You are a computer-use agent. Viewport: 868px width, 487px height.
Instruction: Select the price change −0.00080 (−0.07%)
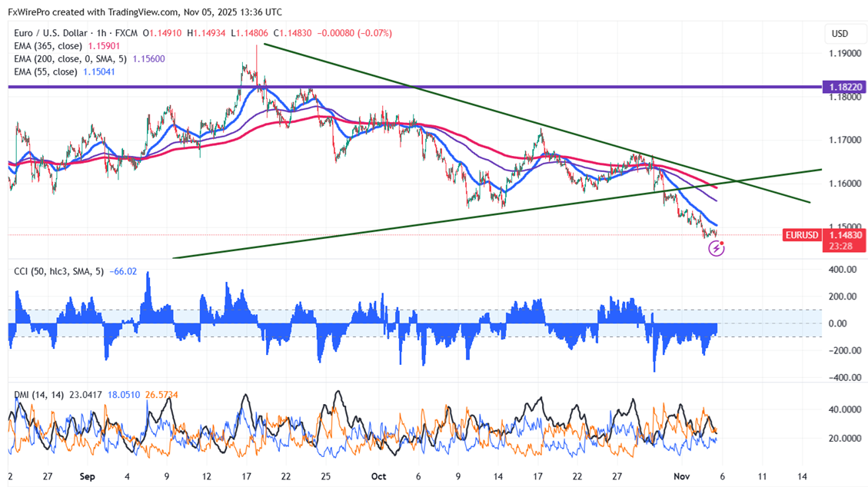354,33
